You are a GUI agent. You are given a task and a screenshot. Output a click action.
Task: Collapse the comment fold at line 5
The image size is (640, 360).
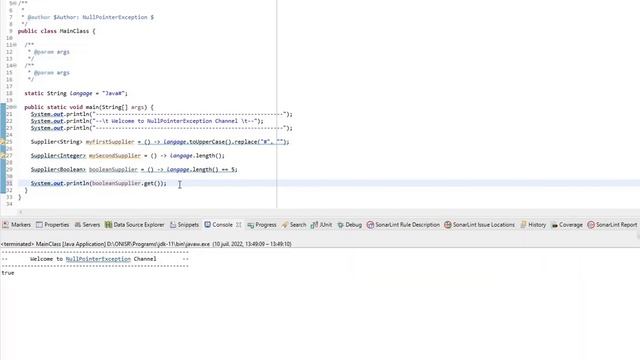(x=15, y=3)
